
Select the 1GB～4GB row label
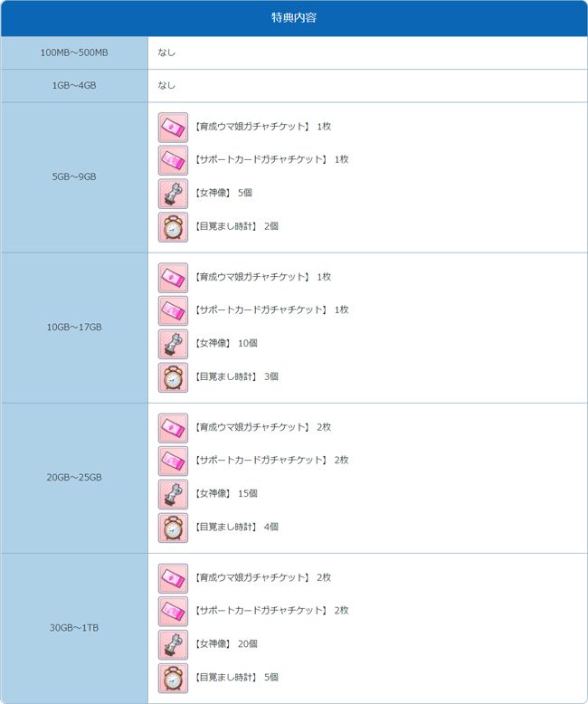pos(74,86)
